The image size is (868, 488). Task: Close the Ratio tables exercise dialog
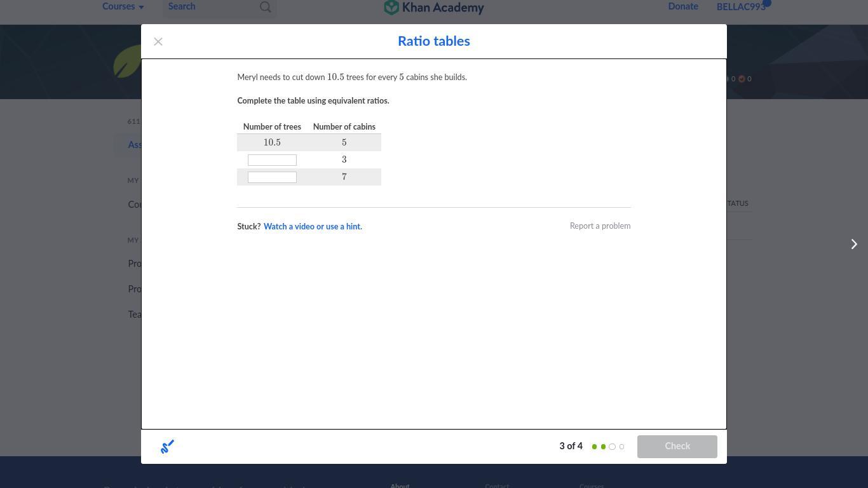[x=158, y=42]
